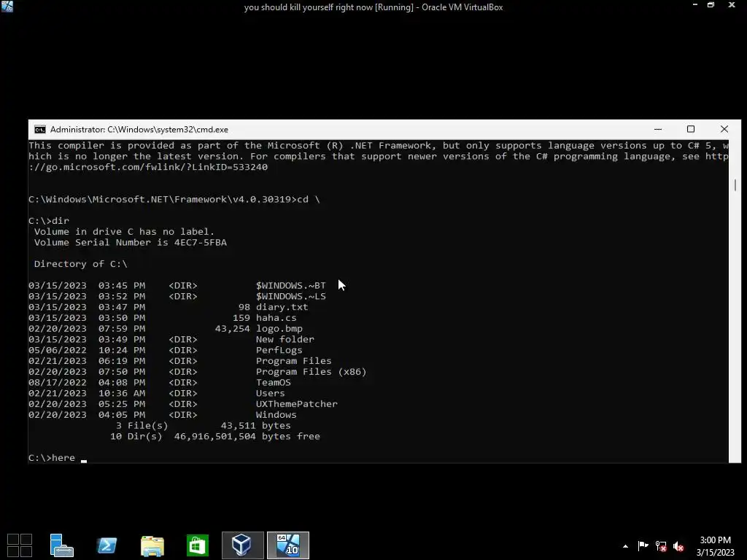Click the VirtualBox window icon at top-left
Screen dimensions: 747x560
(7, 6)
